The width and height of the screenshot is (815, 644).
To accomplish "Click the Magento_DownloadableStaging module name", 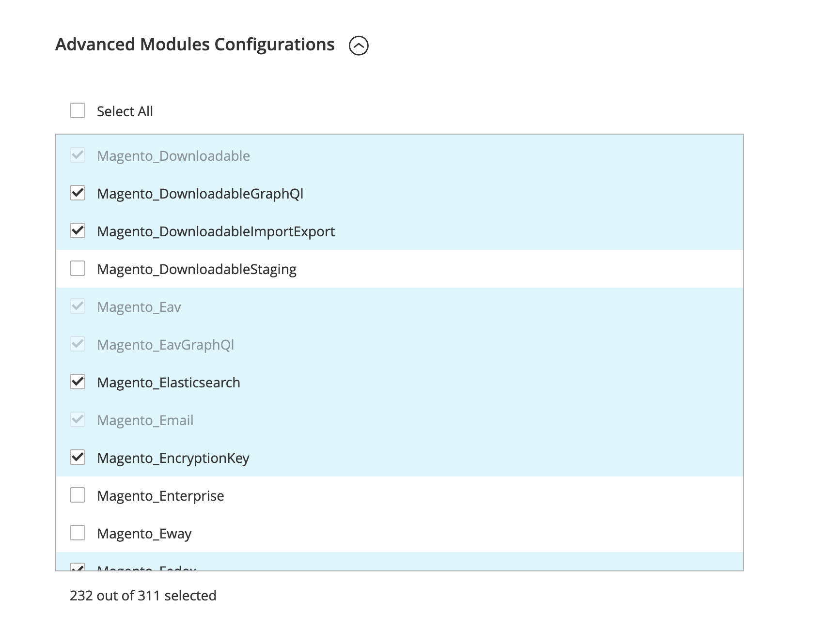I will coord(197,269).
